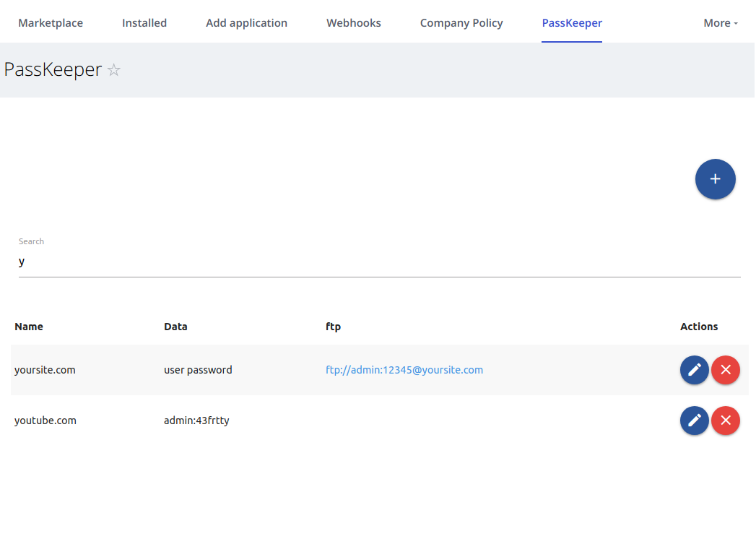Expand the More dropdown menu
756x539 pixels.
pos(720,23)
